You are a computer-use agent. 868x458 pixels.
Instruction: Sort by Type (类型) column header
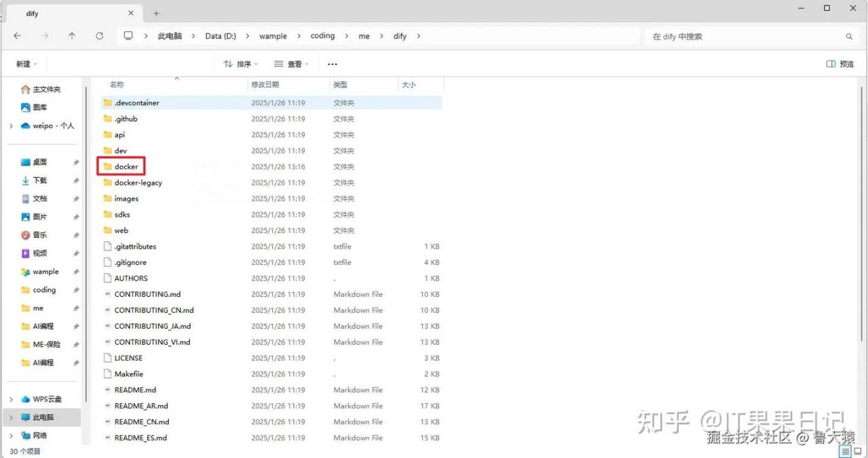tap(363, 85)
